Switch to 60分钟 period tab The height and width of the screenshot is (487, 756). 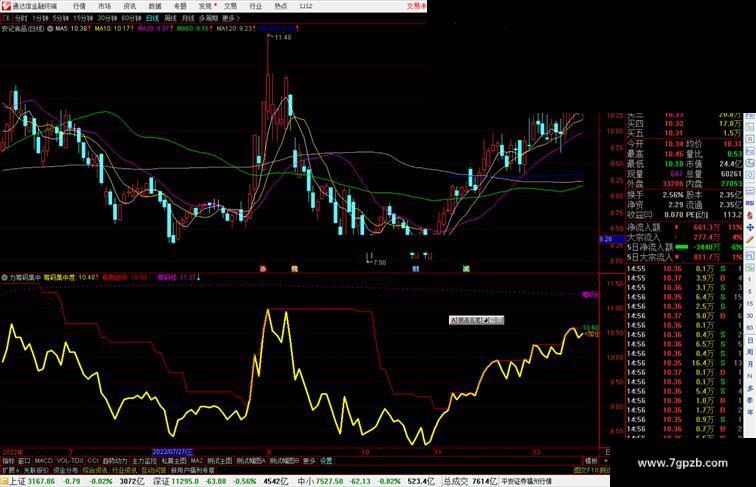coord(131,18)
